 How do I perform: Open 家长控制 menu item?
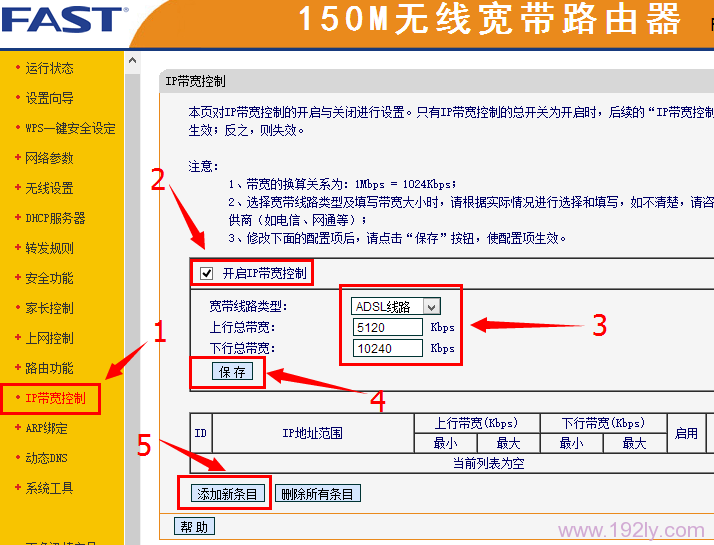49,308
